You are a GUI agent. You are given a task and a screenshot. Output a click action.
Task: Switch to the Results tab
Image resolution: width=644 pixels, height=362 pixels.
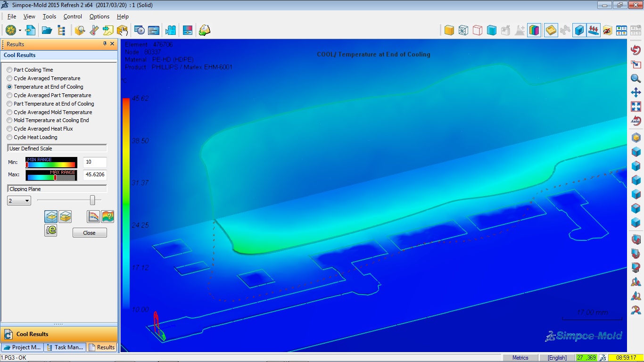(x=101, y=347)
